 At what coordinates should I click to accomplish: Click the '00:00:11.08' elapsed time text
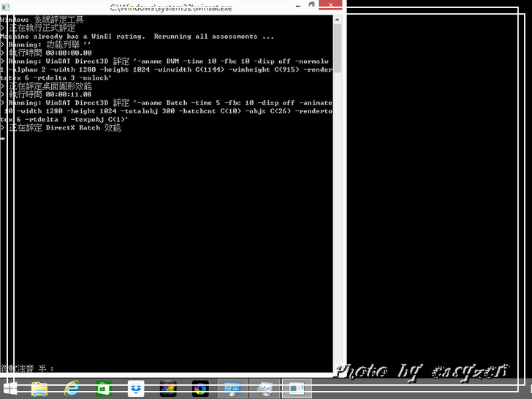pyautogui.click(x=69, y=94)
